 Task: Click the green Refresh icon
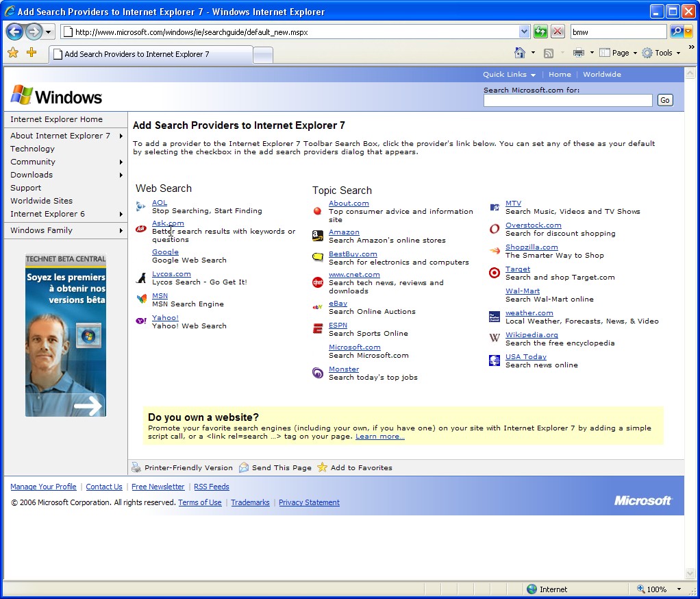pos(540,32)
